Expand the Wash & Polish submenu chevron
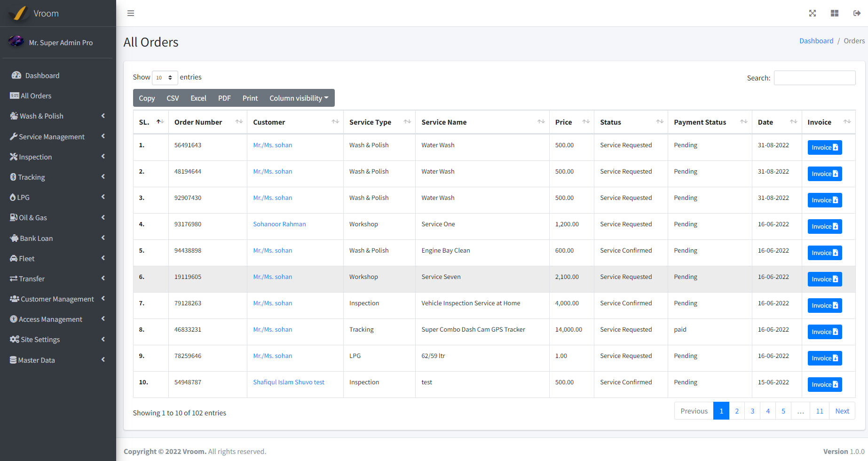The width and height of the screenshot is (868, 461). 103,116
